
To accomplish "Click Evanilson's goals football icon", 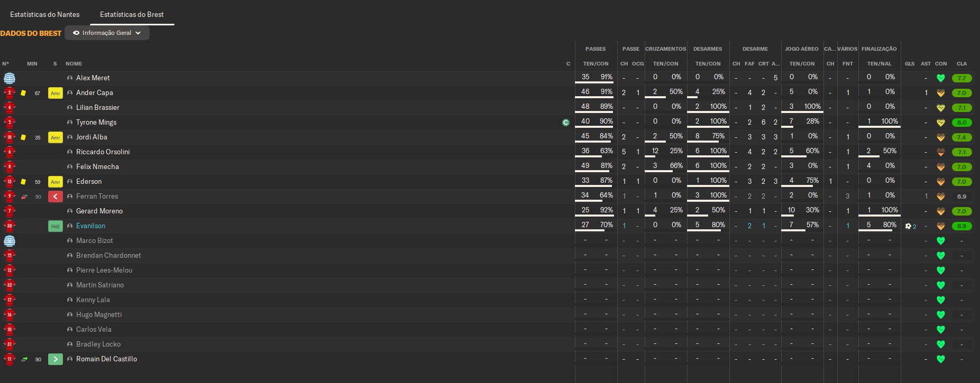I will pyautogui.click(x=908, y=226).
